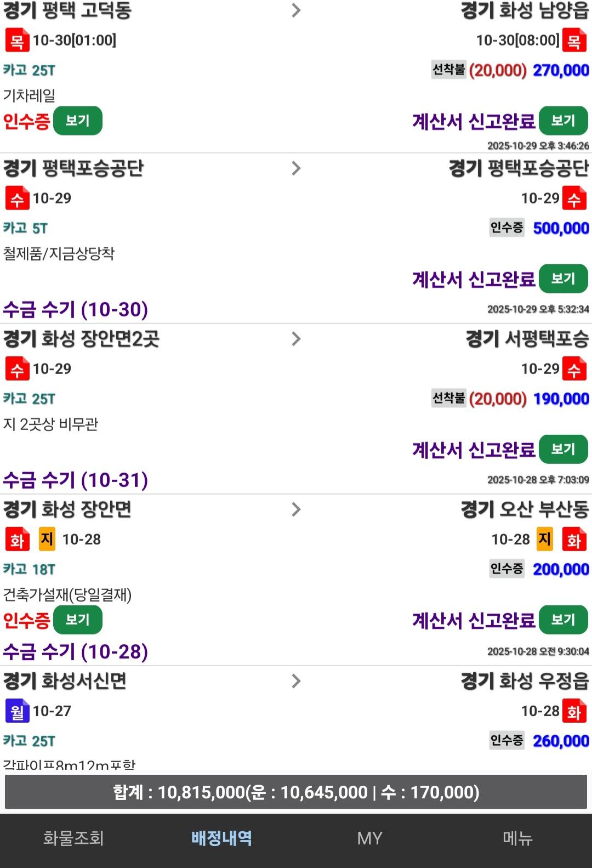Viewport: 592px width, 868px height.
Task: Switch to the 화물조회 tab
Action: (x=73, y=838)
